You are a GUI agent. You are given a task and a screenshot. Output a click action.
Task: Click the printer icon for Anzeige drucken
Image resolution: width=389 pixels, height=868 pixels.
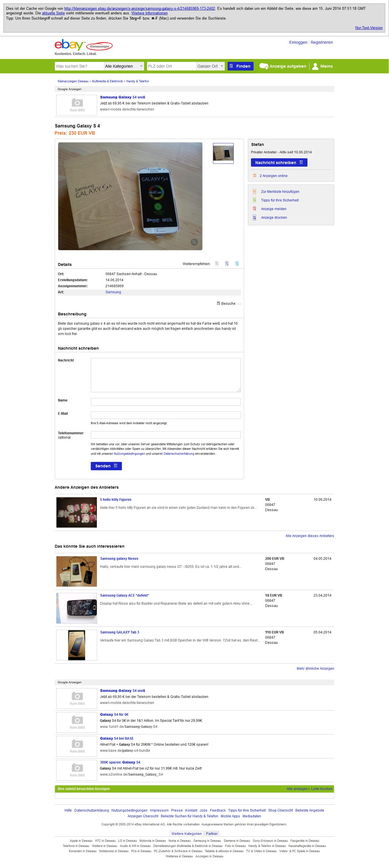pyautogui.click(x=254, y=218)
